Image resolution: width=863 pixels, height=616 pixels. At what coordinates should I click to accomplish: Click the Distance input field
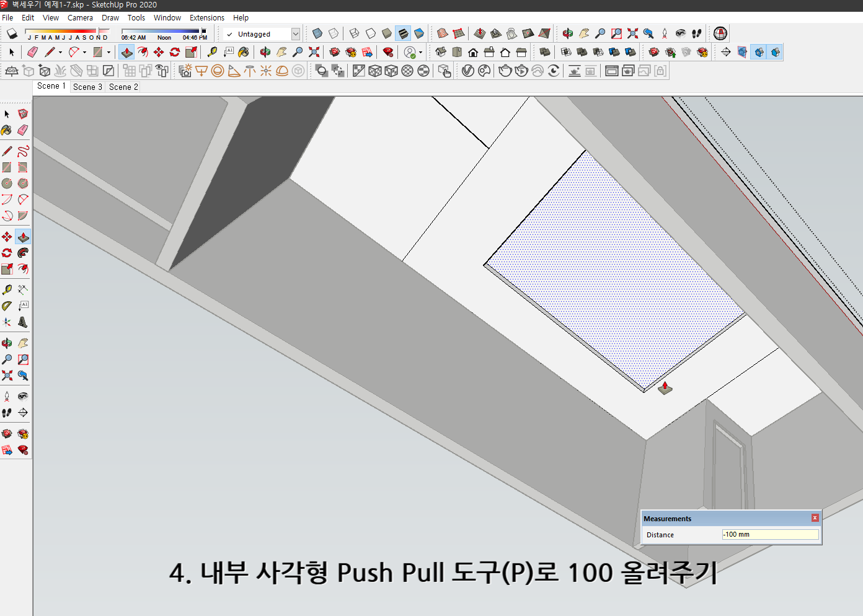coord(770,534)
